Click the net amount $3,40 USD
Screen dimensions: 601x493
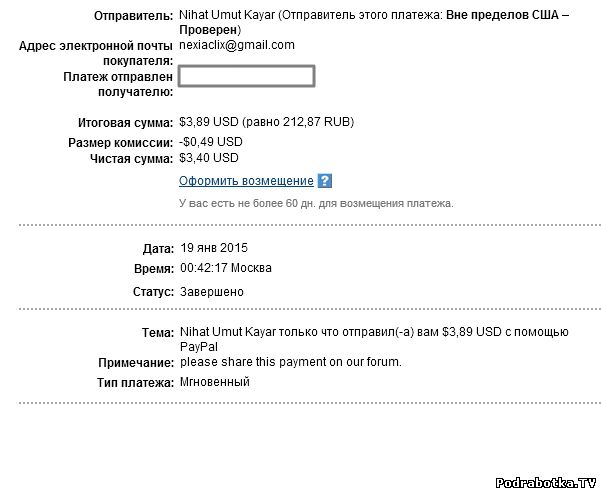click(x=209, y=157)
